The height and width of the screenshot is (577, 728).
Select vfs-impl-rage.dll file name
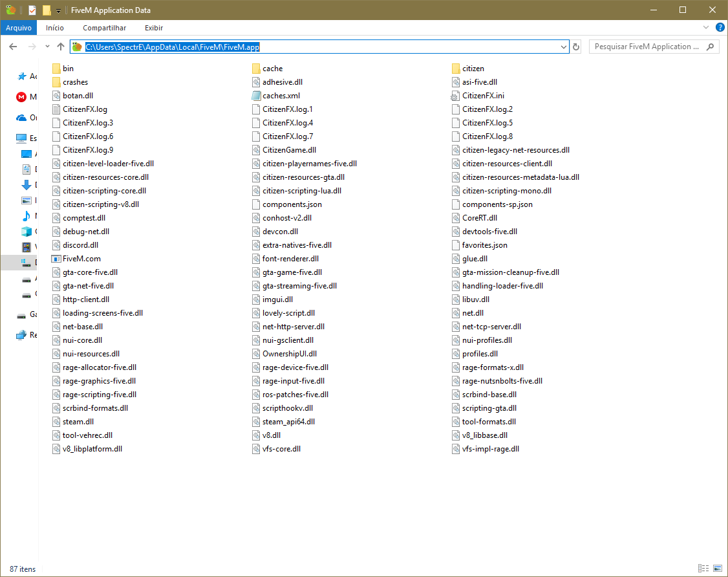coord(491,449)
